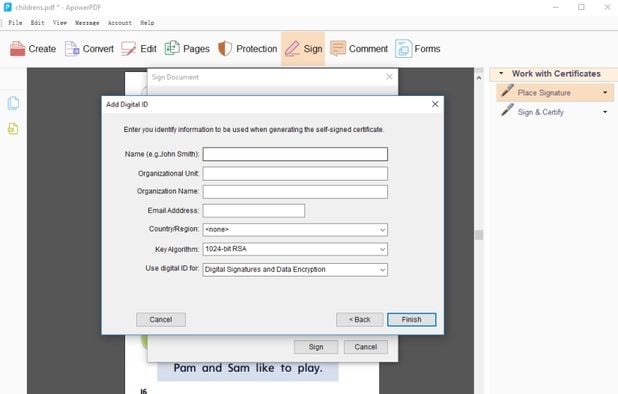Click the scrollbar up arrow
This screenshot has width=618, height=394.
[479, 78]
